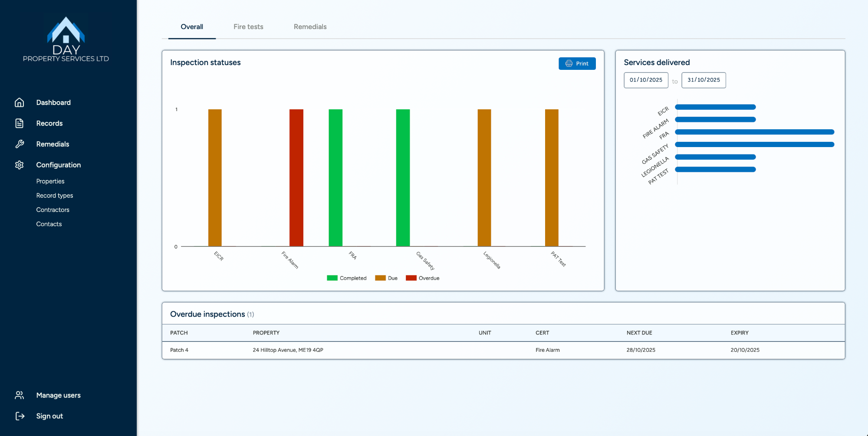This screenshot has width=868, height=436.
Task: Open Properties under Configuration
Action: pyautogui.click(x=50, y=181)
